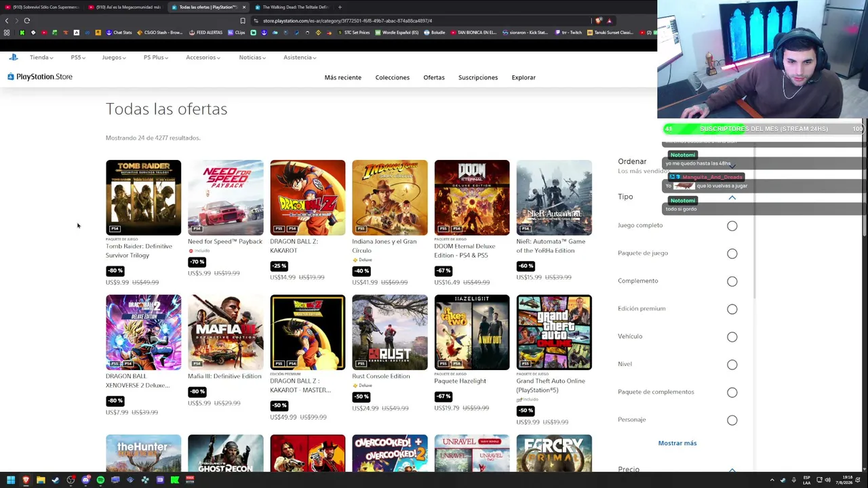This screenshot has height=488, width=868.
Task: Open the Ofertas store tab
Action: pos(434,77)
